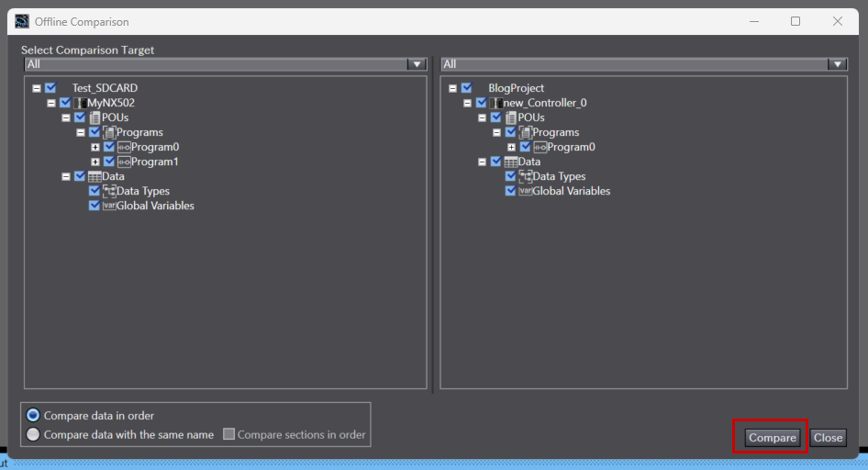Open the right 'All' filter dropdown
The height and width of the screenshot is (470, 868).
click(x=837, y=64)
